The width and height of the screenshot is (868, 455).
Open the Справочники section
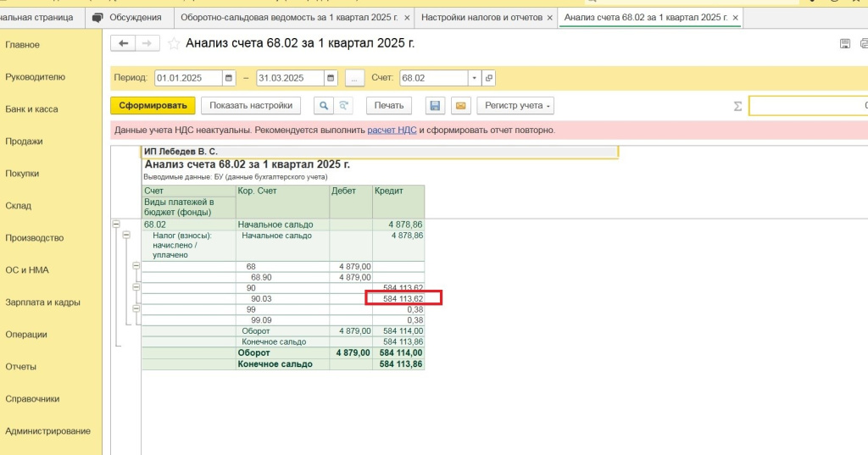[x=32, y=398]
